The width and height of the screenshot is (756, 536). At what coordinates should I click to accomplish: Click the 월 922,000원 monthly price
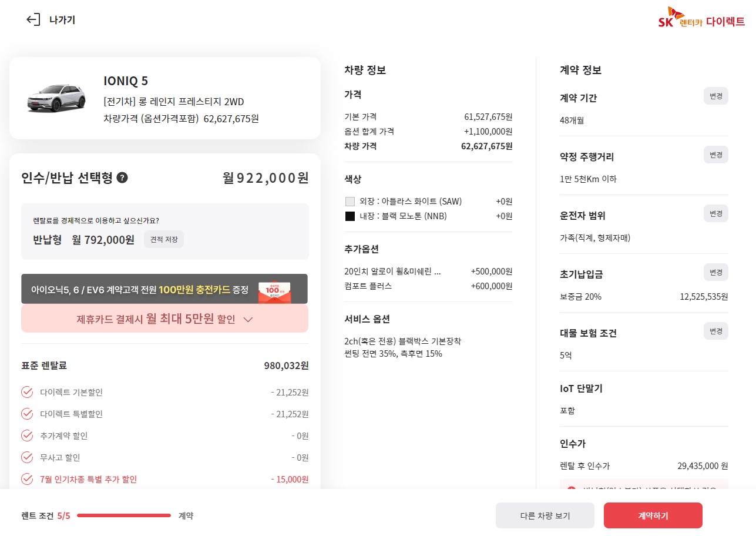coord(266,177)
